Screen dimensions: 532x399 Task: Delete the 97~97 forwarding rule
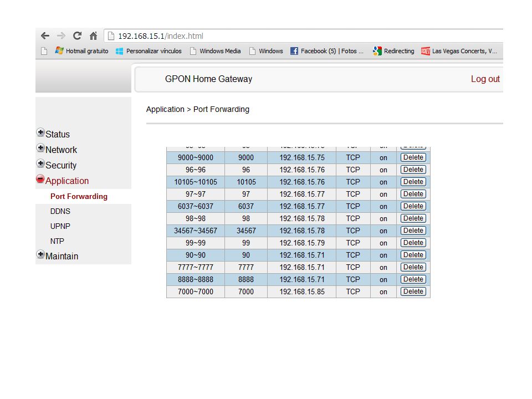(x=413, y=194)
